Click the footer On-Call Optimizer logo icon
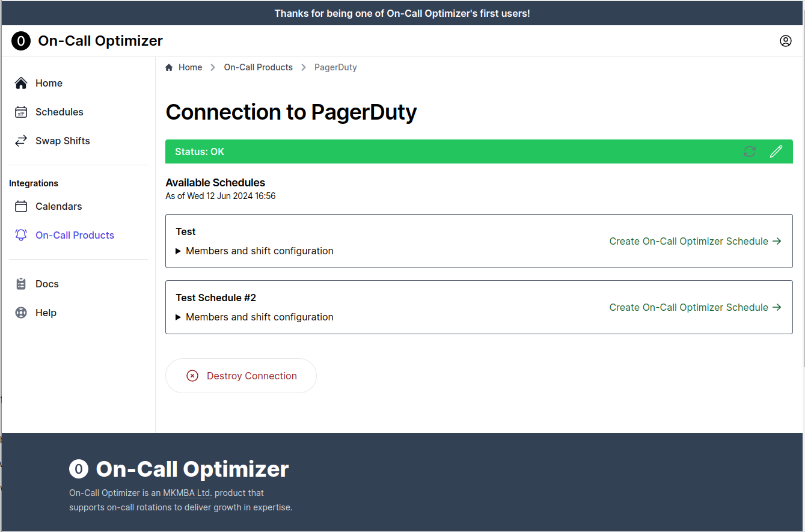Image resolution: width=805 pixels, height=532 pixels. tap(79, 469)
